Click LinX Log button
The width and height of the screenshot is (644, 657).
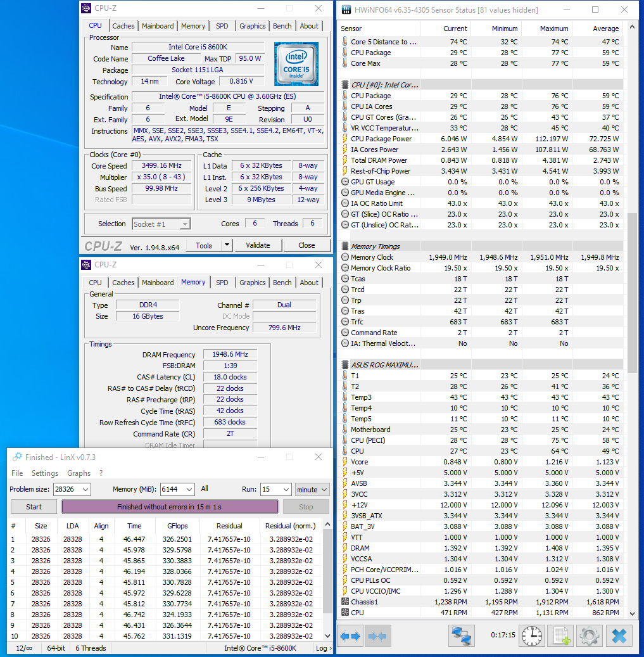point(323,648)
